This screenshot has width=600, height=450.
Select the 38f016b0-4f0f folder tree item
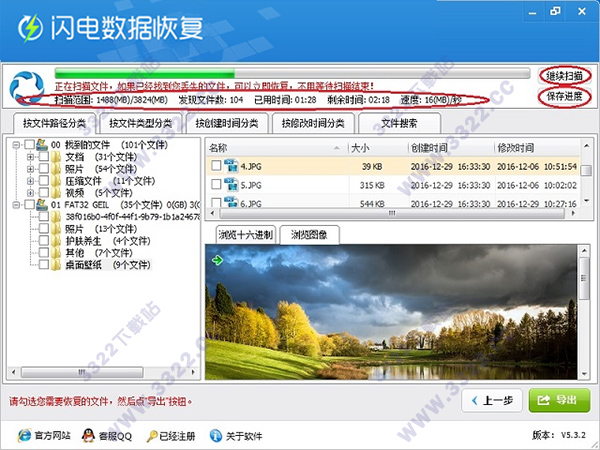[132, 217]
